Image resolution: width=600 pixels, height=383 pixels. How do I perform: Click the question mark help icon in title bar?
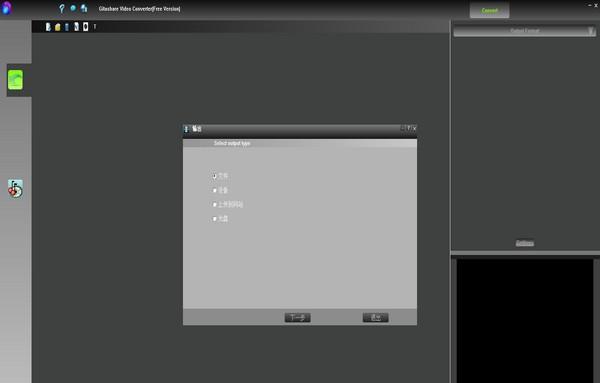(62, 8)
